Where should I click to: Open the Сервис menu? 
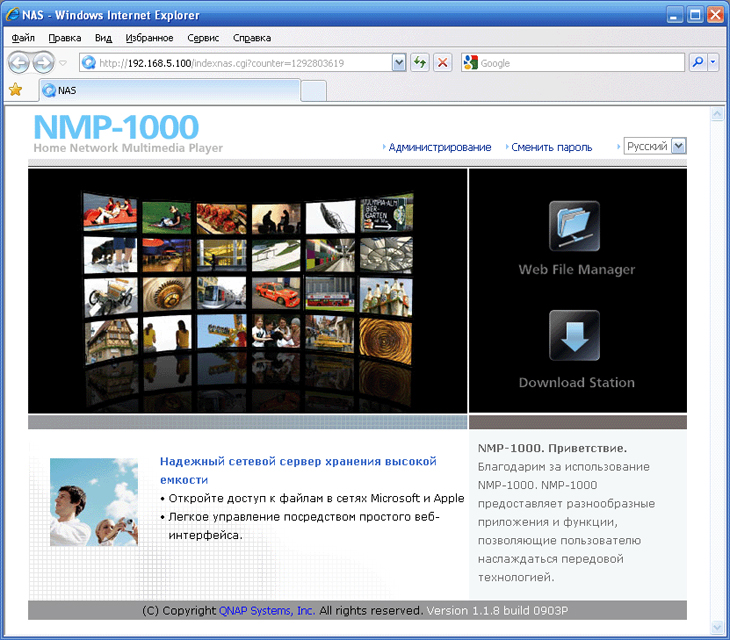click(x=203, y=38)
